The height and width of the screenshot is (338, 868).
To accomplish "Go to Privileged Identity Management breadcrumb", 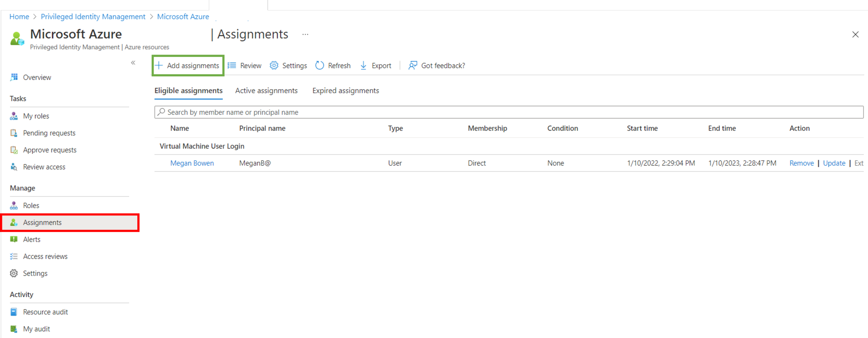I will [x=93, y=17].
